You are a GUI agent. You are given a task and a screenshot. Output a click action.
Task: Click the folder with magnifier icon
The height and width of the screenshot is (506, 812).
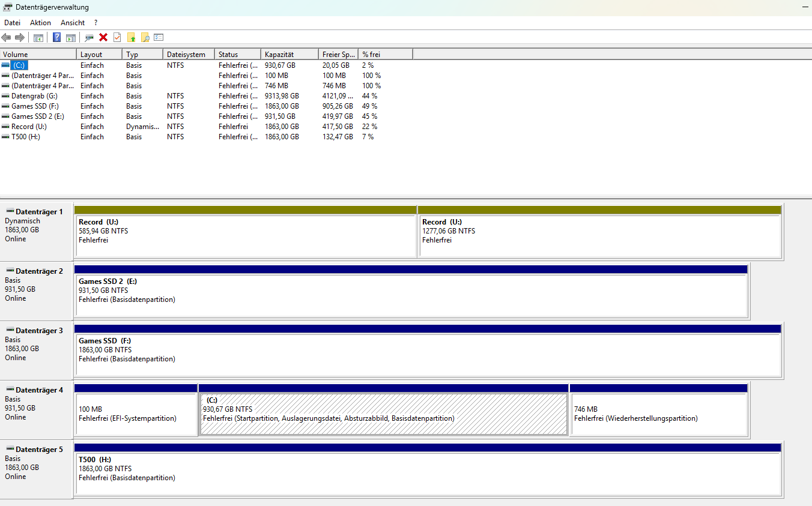tap(145, 37)
